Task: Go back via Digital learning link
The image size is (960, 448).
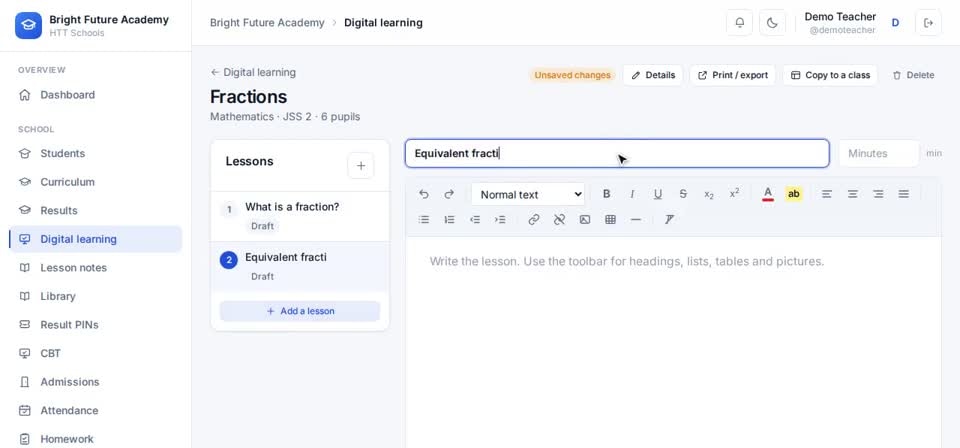Action: tap(253, 72)
